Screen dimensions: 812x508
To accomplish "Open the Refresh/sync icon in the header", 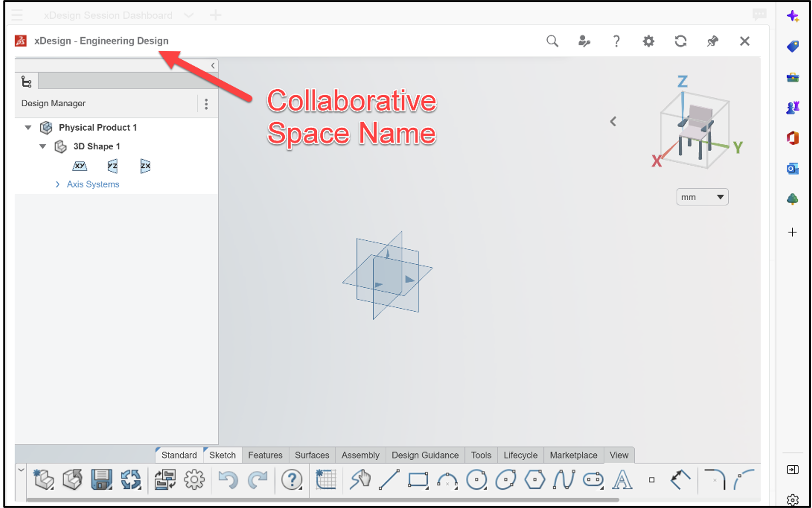I will 681,41.
